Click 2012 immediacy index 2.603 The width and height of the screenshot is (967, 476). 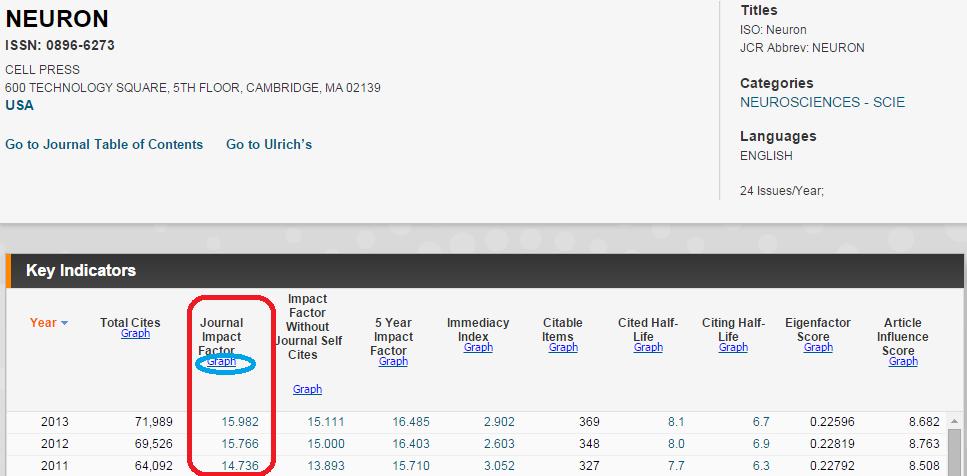(500, 444)
